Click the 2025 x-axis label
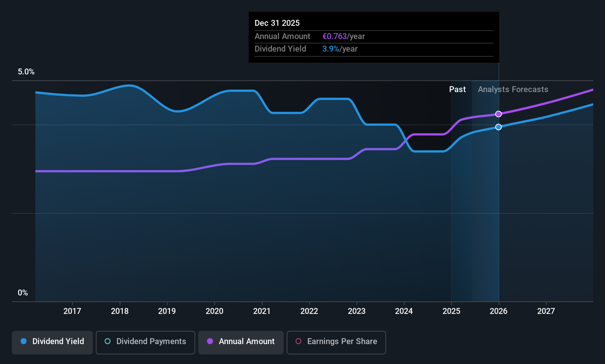The height and width of the screenshot is (364, 605). [451, 311]
